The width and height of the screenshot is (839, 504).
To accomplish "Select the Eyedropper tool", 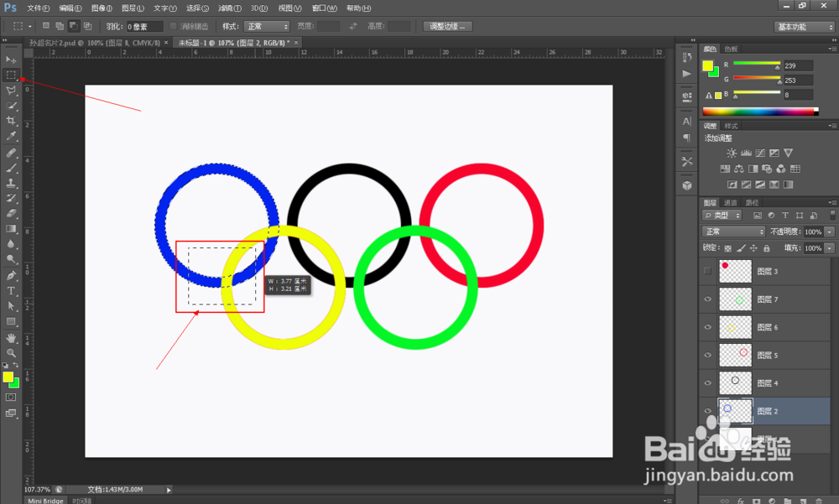I will 11,136.
